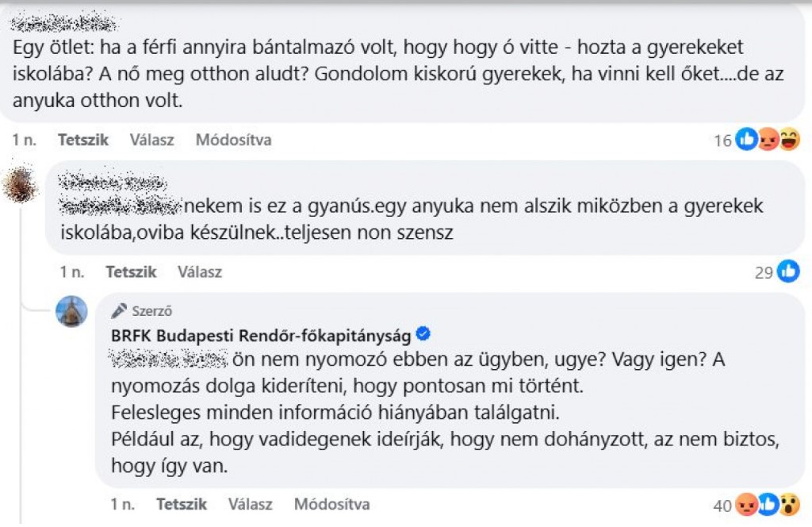The height and width of the screenshot is (527, 812).
Task: Click the like icon beside the 29 count
Action: 789,271
